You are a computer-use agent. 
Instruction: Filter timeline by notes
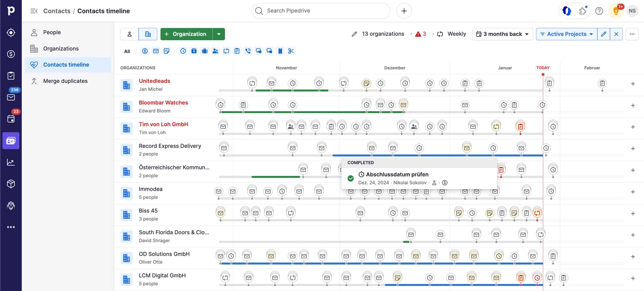(166, 51)
